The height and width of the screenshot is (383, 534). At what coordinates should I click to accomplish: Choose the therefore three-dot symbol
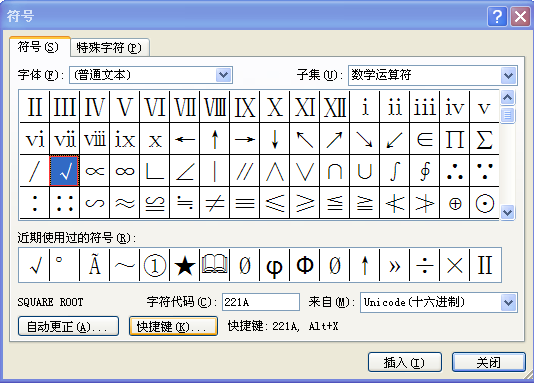pyautogui.click(x=454, y=171)
